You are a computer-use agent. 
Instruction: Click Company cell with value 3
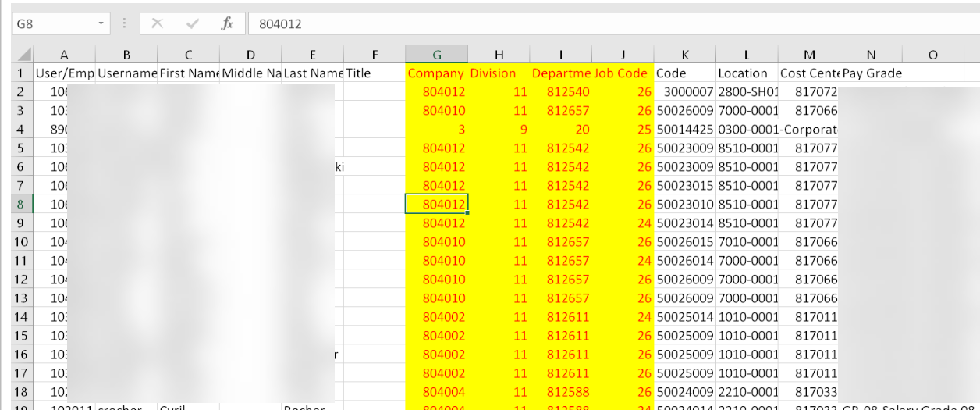(x=437, y=129)
